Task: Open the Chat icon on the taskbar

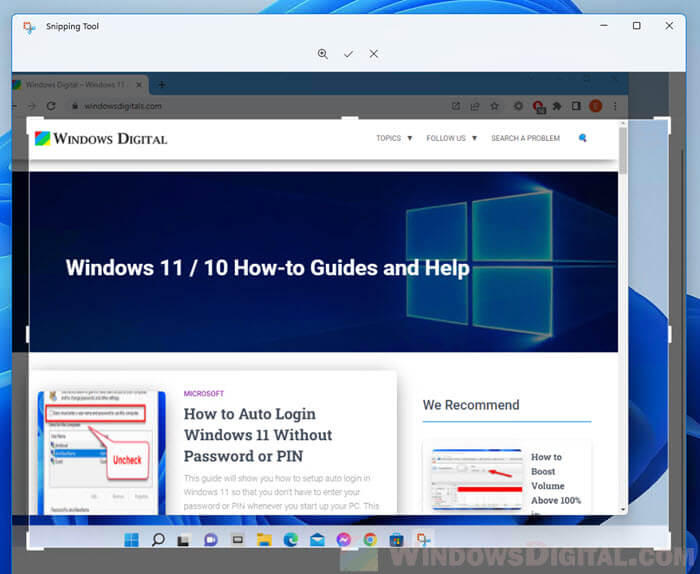Action: point(211,540)
